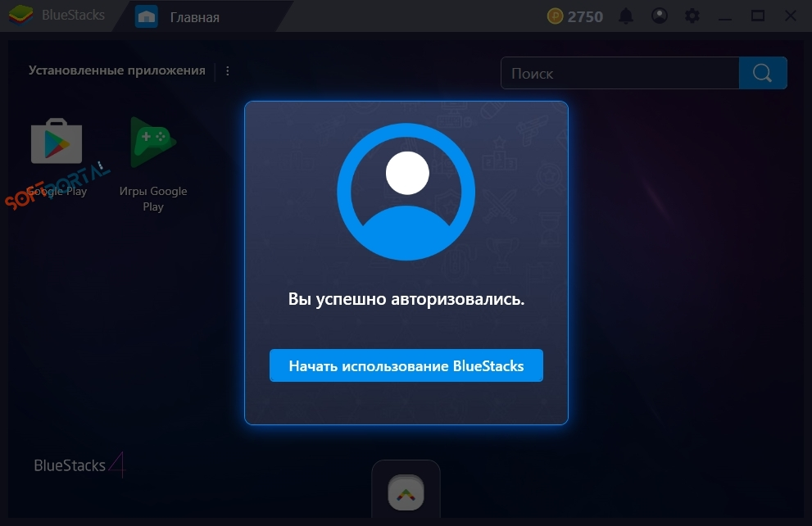Click Начать использование BlueStacks button

[406, 365]
